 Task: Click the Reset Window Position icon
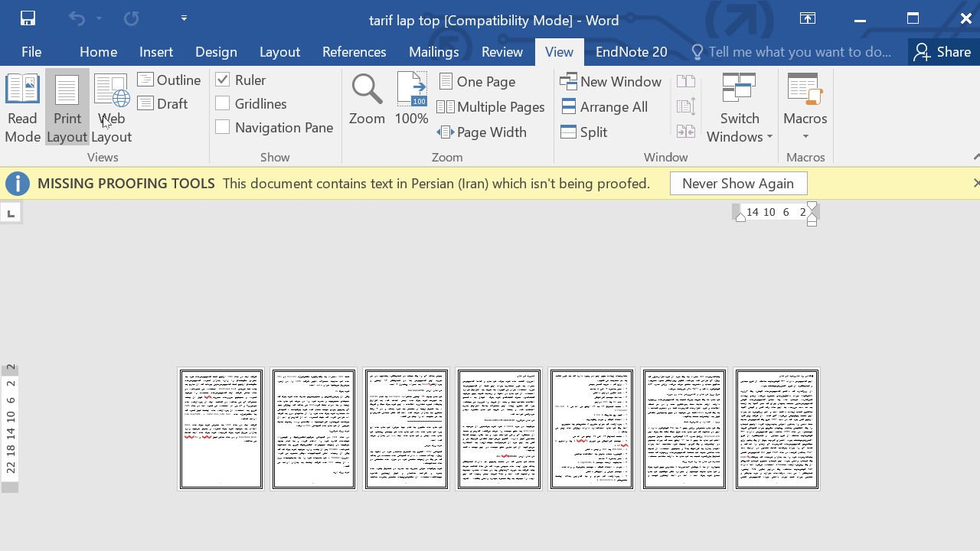[686, 132]
